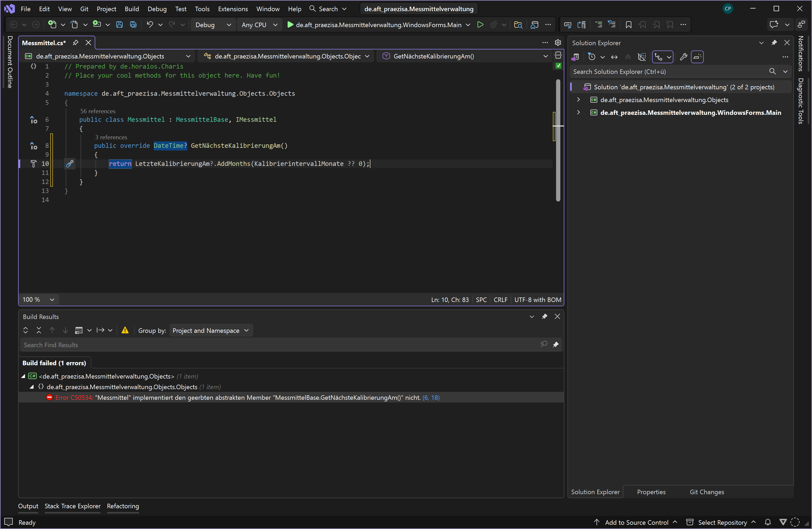Click Sync with Active Document arrows icon
The height and width of the screenshot is (529, 812).
coord(614,57)
